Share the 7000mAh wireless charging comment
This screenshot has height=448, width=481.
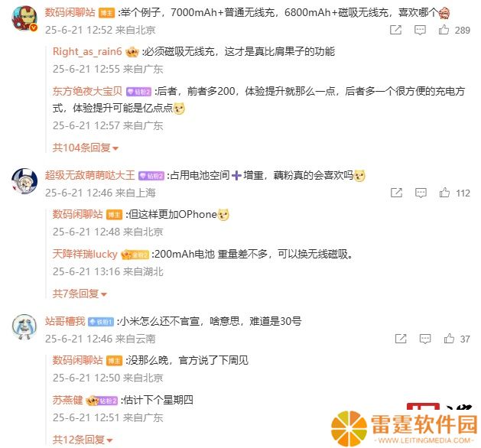pyautogui.click(x=395, y=30)
